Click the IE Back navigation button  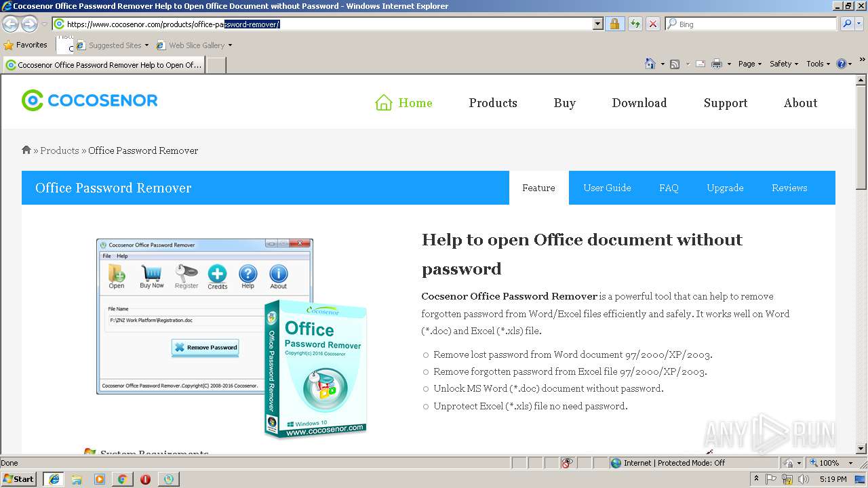(11, 24)
